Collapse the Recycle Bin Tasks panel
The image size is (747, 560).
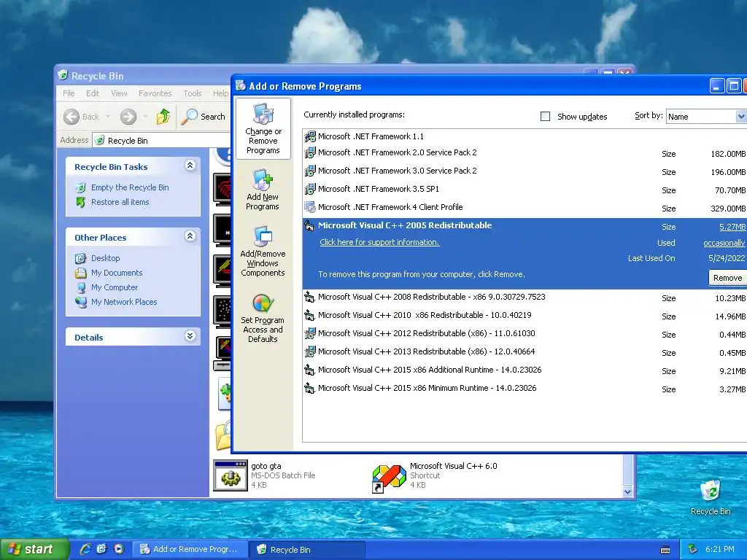pyautogui.click(x=190, y=166)
